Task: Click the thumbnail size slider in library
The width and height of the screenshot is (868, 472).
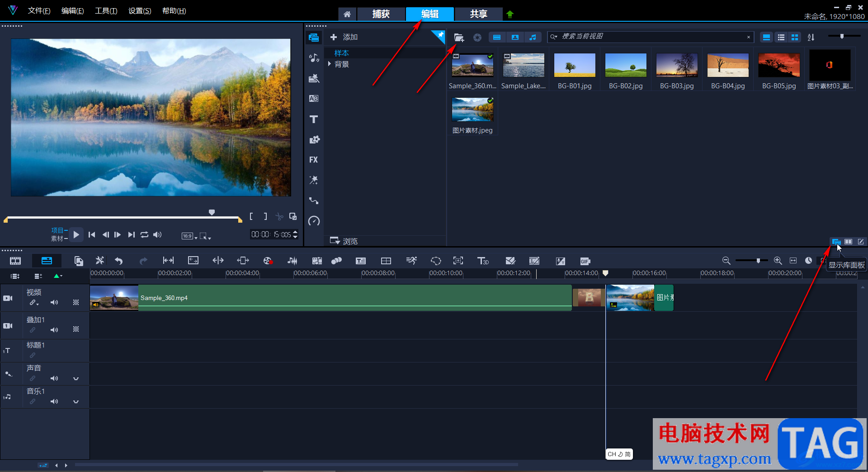Action: pos(842,36)
